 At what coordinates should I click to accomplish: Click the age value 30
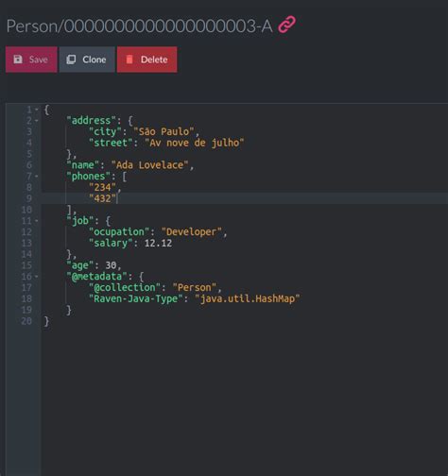pos(111,265)
